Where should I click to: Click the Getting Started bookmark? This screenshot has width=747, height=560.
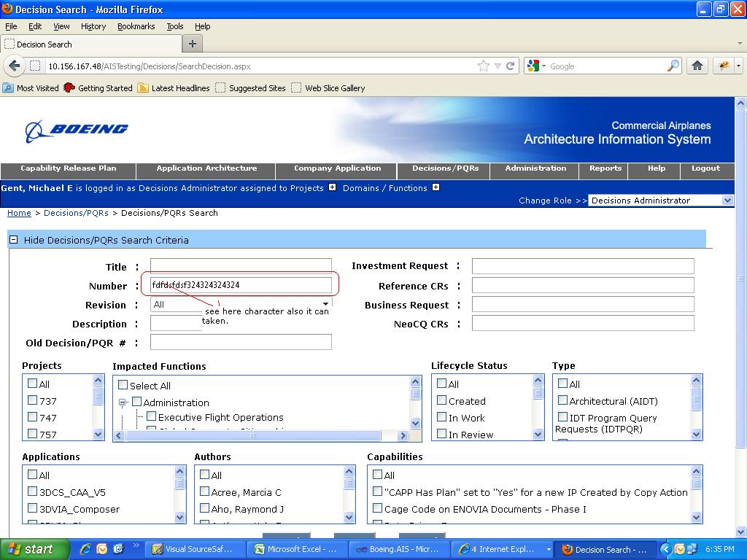[x=98, y=88]
